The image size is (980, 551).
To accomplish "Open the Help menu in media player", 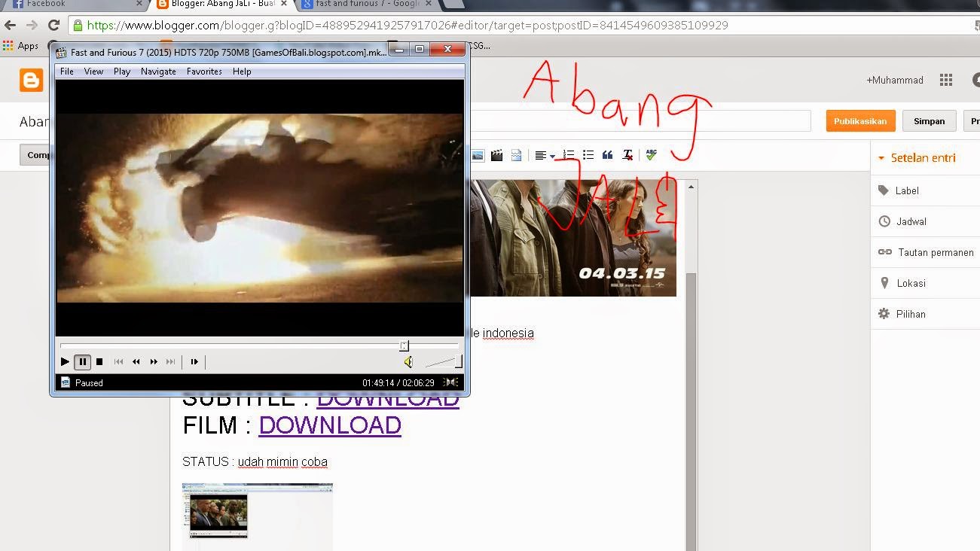I will coord(242,72).
